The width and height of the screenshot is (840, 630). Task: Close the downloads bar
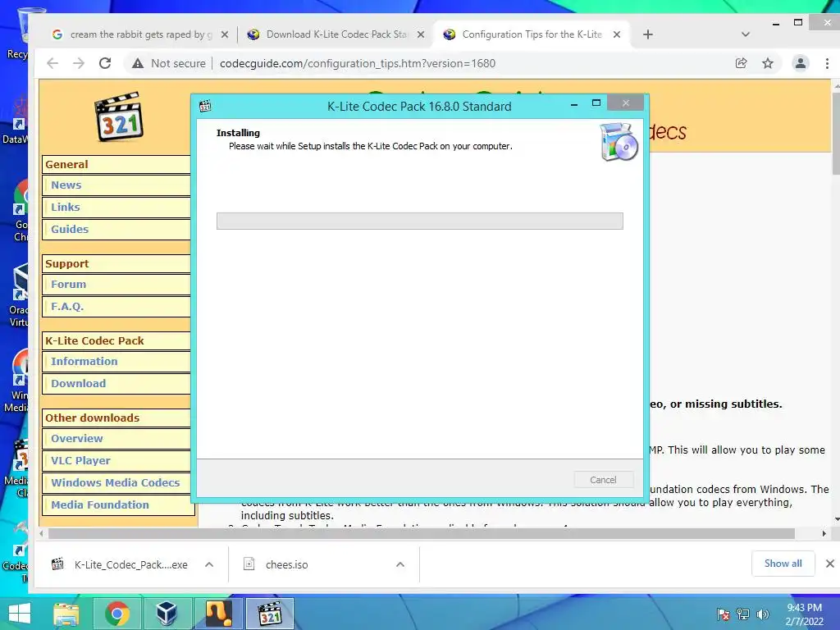pyautogui.click(x=830, y=564)
